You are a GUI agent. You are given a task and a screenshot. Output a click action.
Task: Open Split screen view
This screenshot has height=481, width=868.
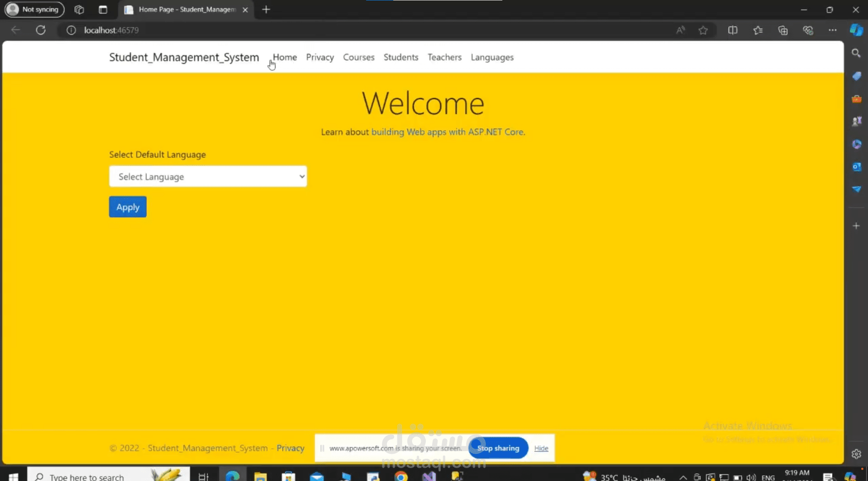tap(733, 30)
